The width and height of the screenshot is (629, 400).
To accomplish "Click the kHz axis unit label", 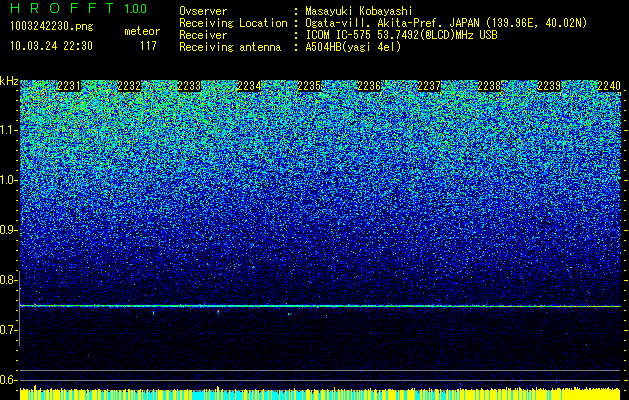I will 9,81.
